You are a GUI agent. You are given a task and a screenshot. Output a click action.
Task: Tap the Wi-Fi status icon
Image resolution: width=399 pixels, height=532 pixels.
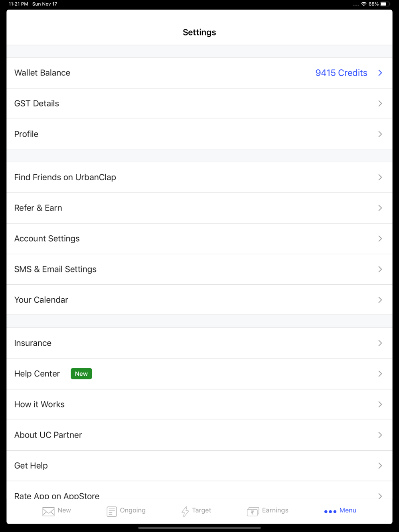(x=364, y=4)
